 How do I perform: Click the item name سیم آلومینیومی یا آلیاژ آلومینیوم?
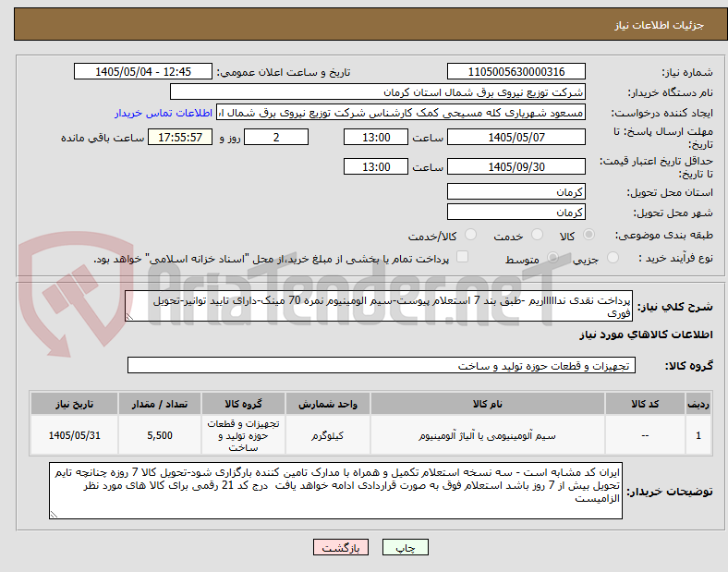[487, 435]
